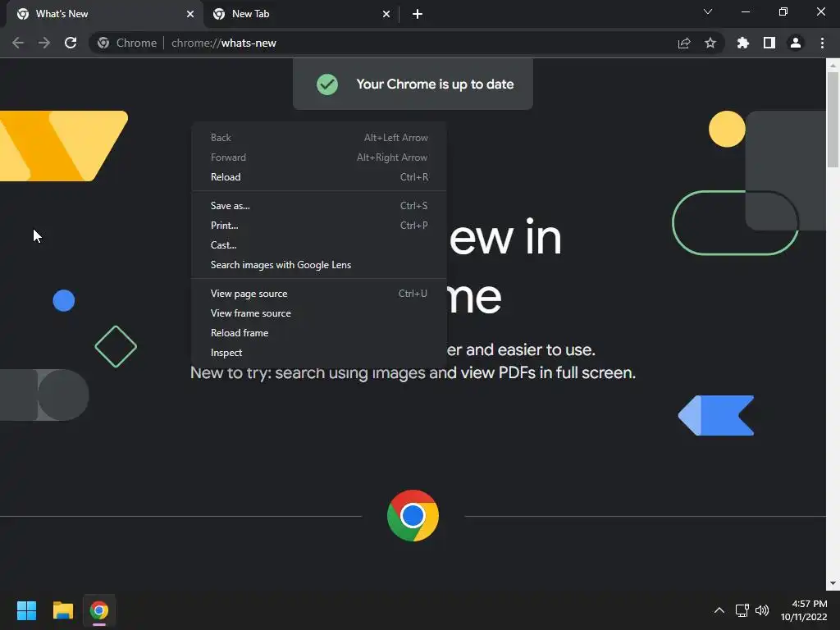The image size is (840, 630).
Task: Bookmark this tab with the star icon
Action: pos(710,43)
